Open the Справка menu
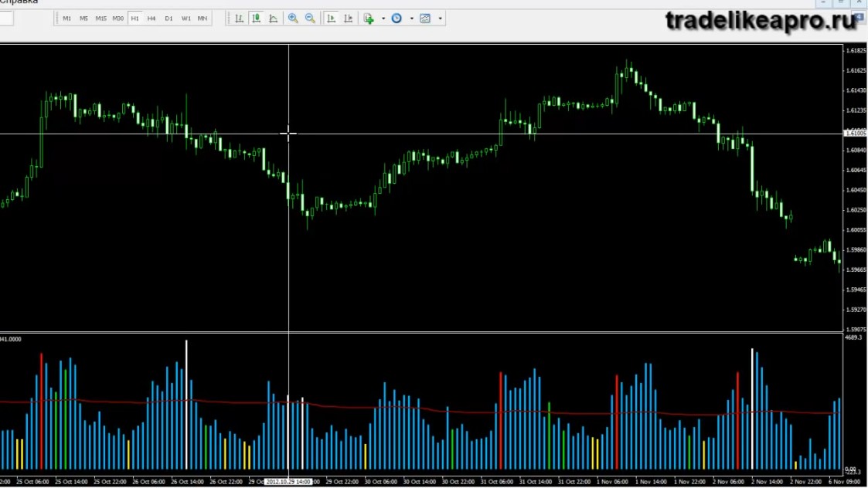This screenshot has width=868, height=488. click(19, 2)
